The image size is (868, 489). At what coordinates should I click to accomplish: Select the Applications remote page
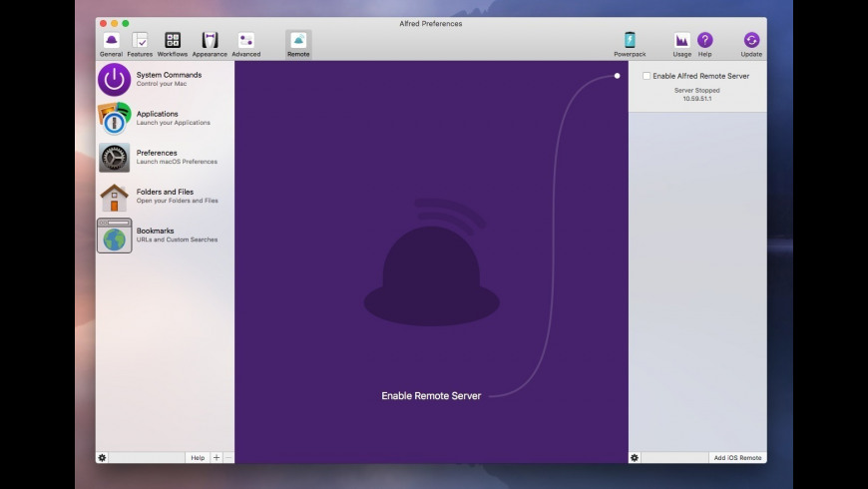[165, 118]
